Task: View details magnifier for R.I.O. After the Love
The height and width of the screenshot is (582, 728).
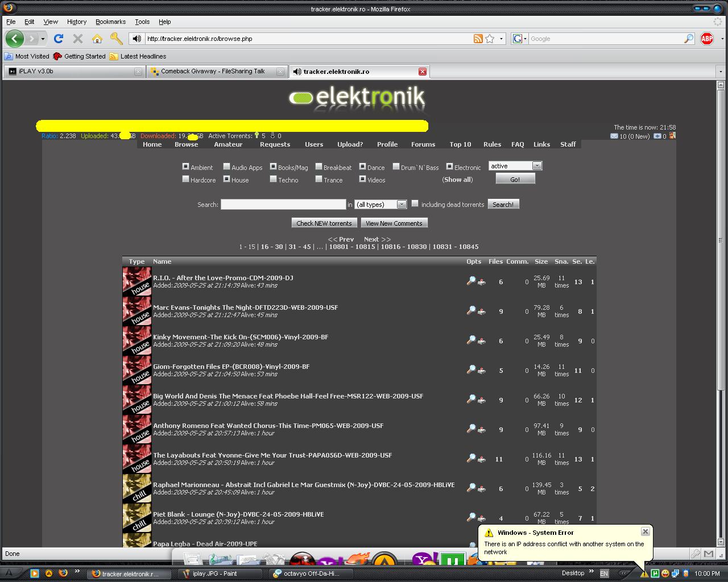Action: [x=471, y=281]
